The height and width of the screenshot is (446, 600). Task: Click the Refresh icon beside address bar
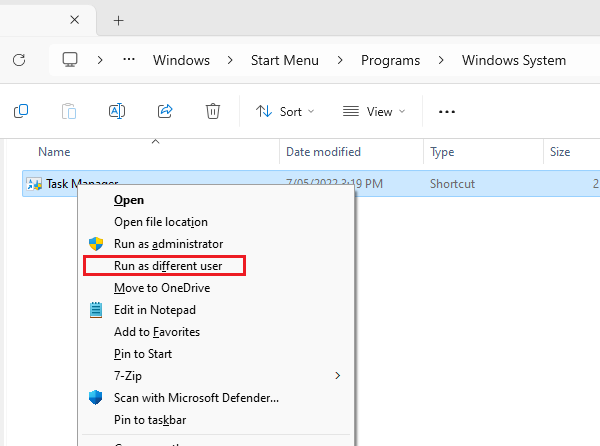(x=18, y=60)
